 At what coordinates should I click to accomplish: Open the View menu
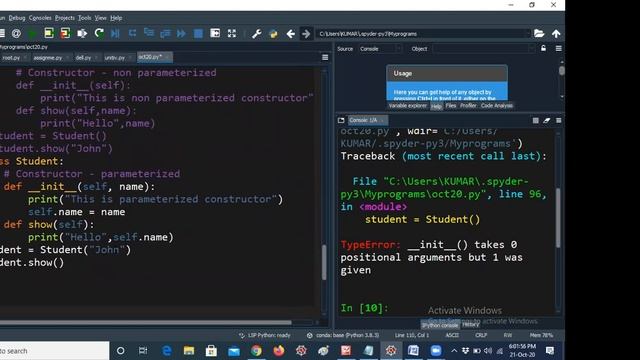point(100,18)
